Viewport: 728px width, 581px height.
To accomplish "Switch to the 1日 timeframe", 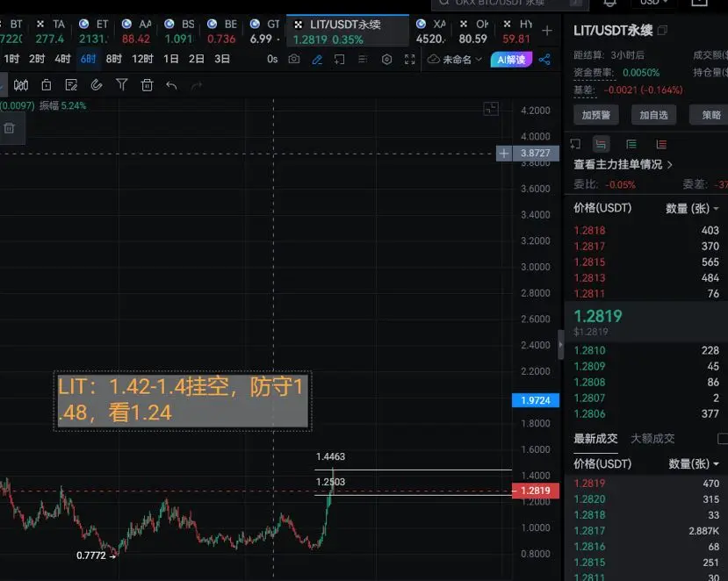I will pyautogui.click(x=171, y=59).
